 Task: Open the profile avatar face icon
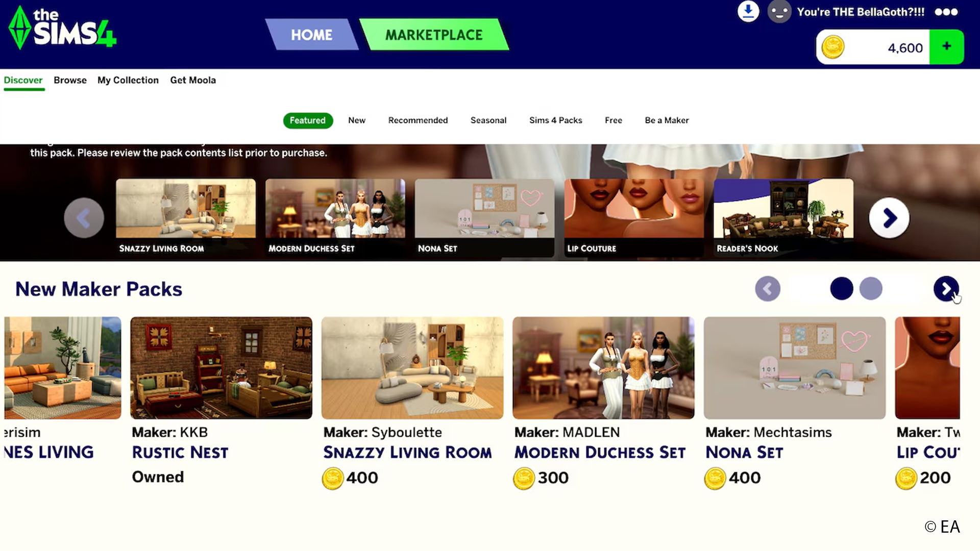click(x=779, y=11)
